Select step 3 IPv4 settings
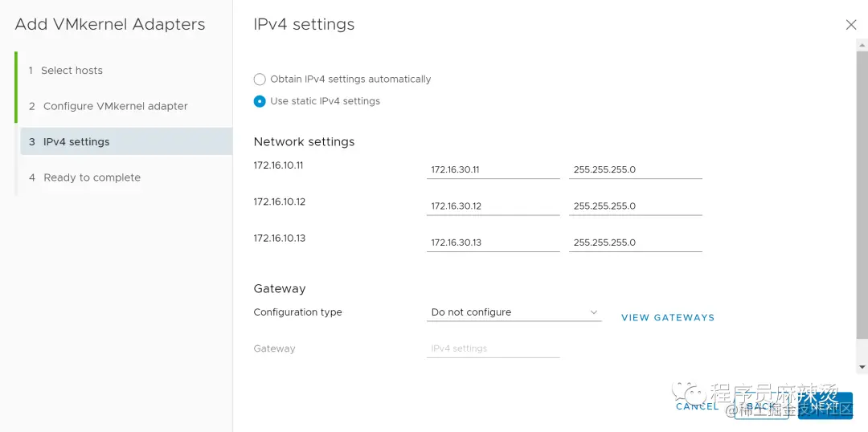Screen dimensions: 868x432 [126, 141]
